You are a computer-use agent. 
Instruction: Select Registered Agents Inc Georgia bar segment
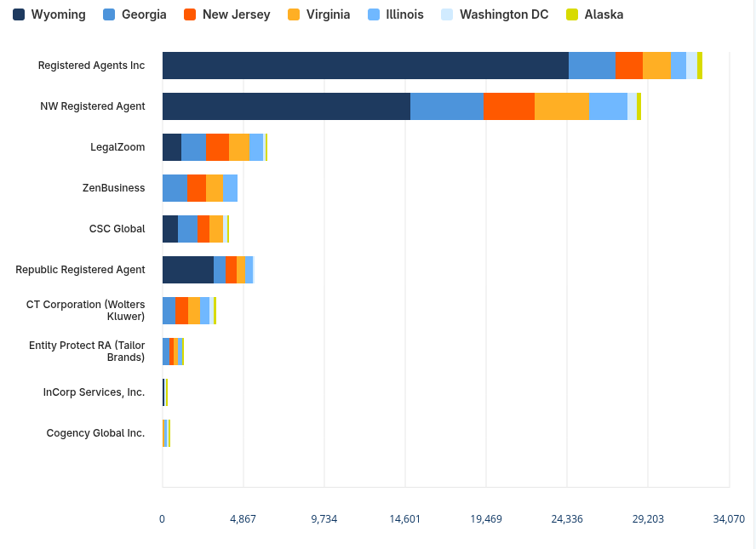tap(592, 66)
